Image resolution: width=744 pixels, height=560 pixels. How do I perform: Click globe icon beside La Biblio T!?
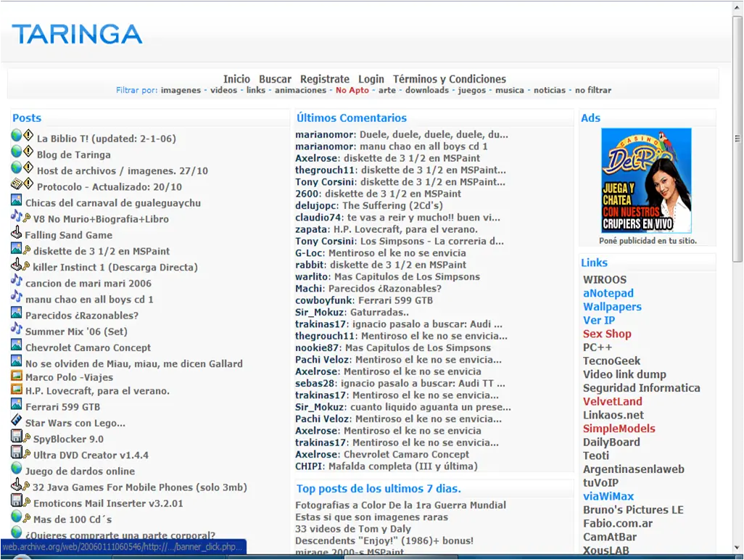point(17,136)
